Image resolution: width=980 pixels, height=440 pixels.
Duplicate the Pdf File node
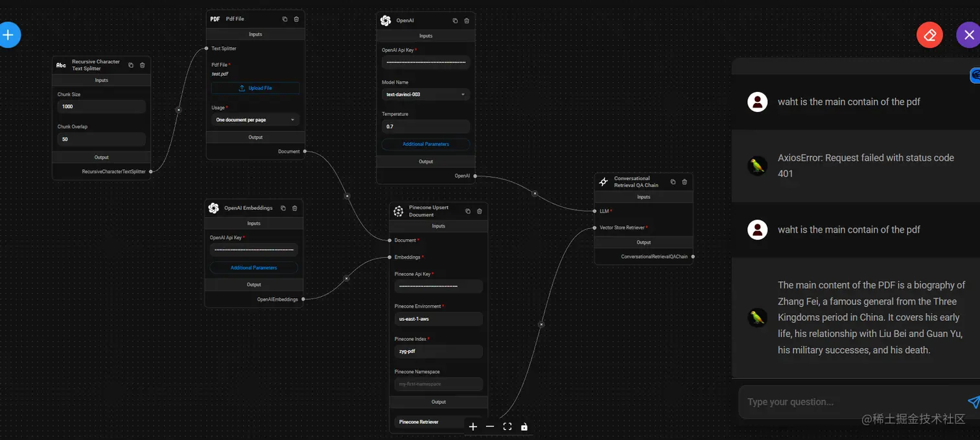(285, 19)
